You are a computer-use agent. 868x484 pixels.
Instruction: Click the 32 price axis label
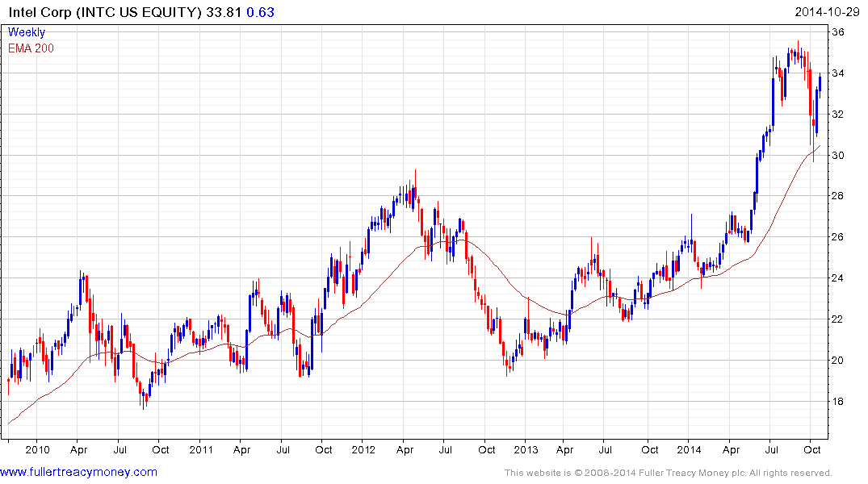(x=838, y=114)
